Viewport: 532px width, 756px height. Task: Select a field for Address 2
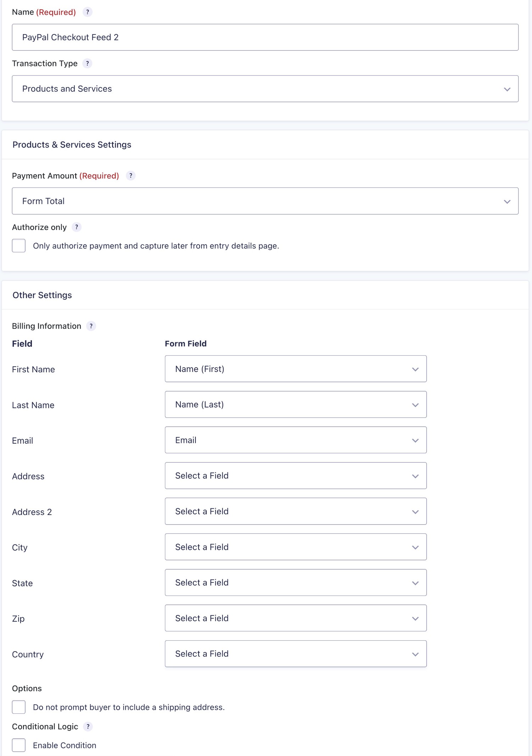coord(296,511)
